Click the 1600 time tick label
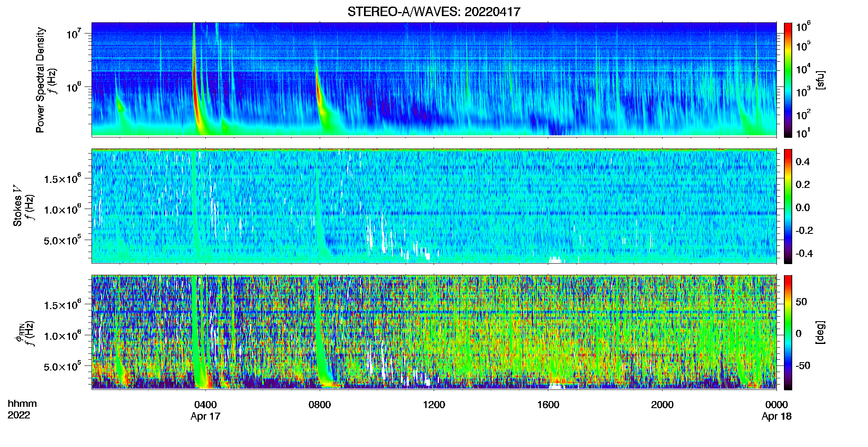Viewport: 868px width, 447px height. (x=548, y=405)
